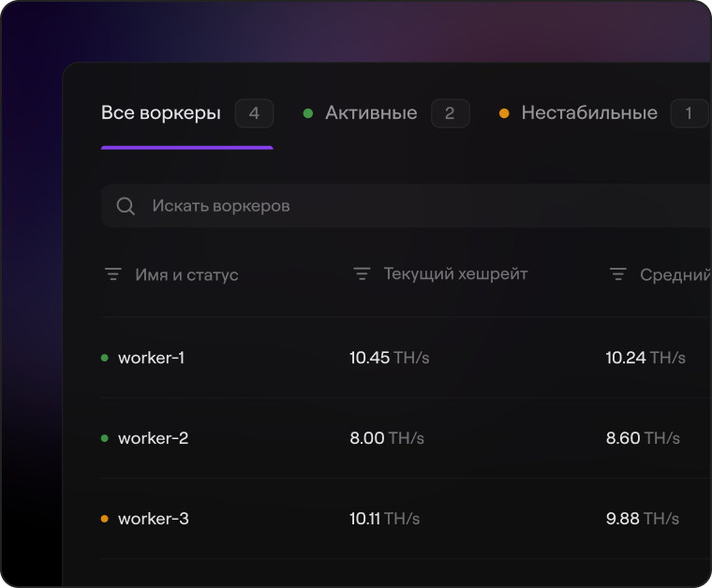Click green status dot of worker-2
The width and height of the screenshot is (712, 588).
(104, 438)
